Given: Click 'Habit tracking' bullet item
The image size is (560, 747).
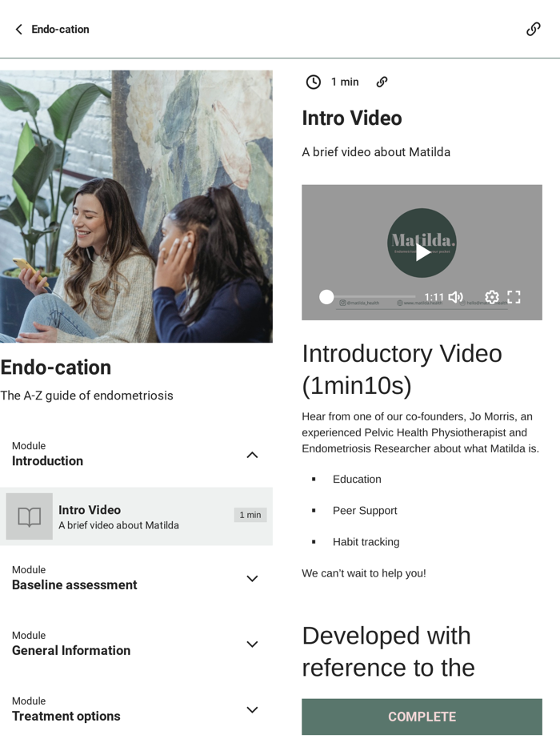Looking at the screenshot, I should (x=366, y=542).
